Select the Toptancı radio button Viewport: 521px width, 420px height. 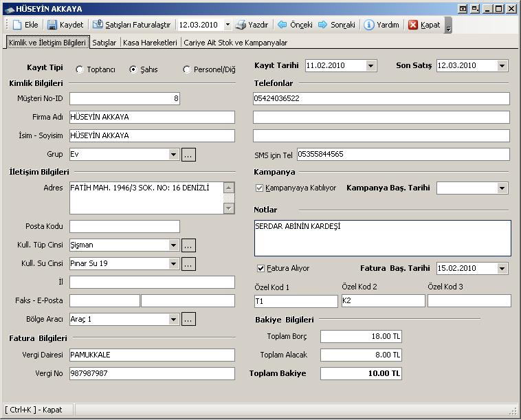coord(80,69)
